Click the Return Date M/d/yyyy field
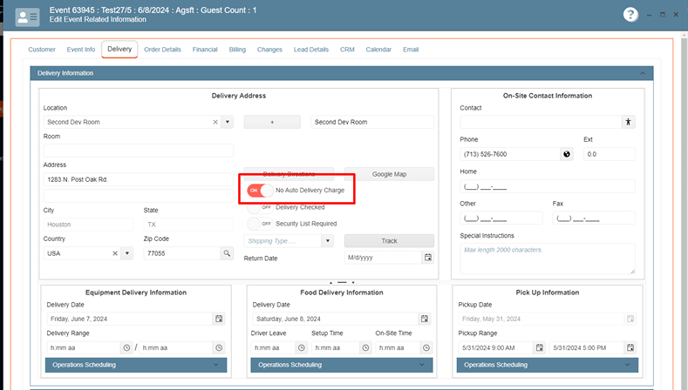 pos(383,258)
